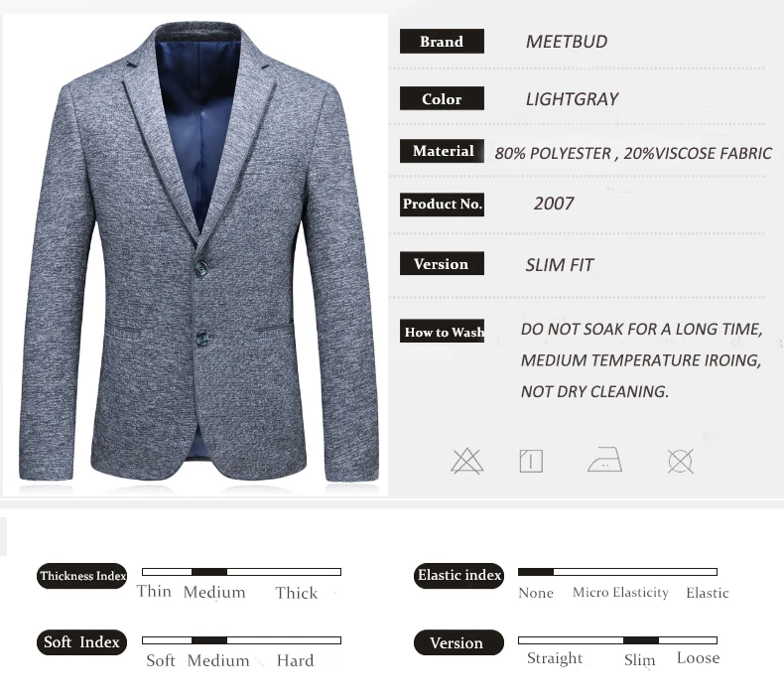Click the Thickness Index medium slider segment

click(x=209, y=572)
